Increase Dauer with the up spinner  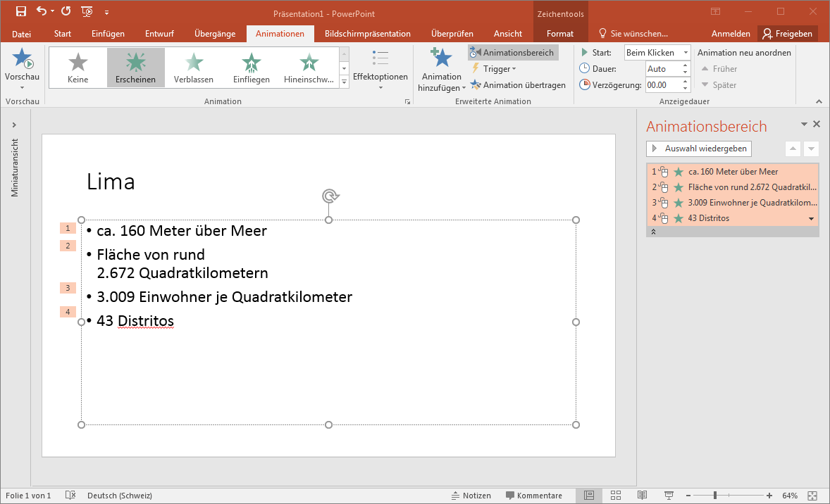pos(686,65)
